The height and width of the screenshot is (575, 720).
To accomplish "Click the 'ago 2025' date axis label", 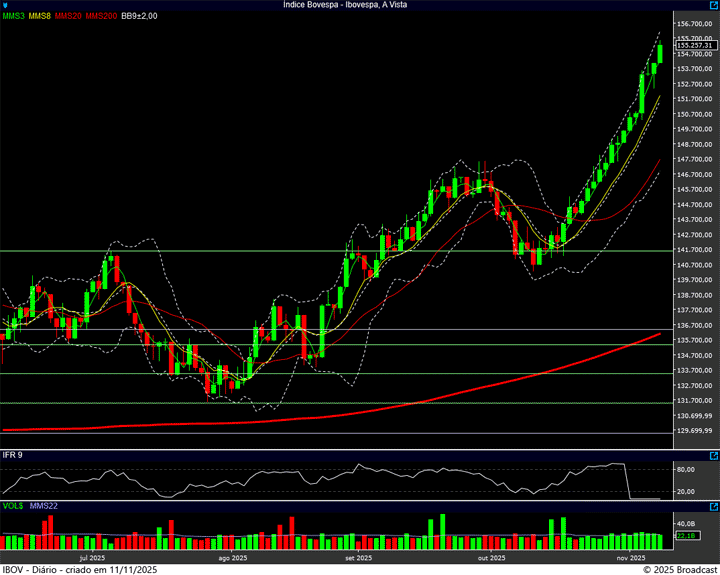I will click(232, 558).
